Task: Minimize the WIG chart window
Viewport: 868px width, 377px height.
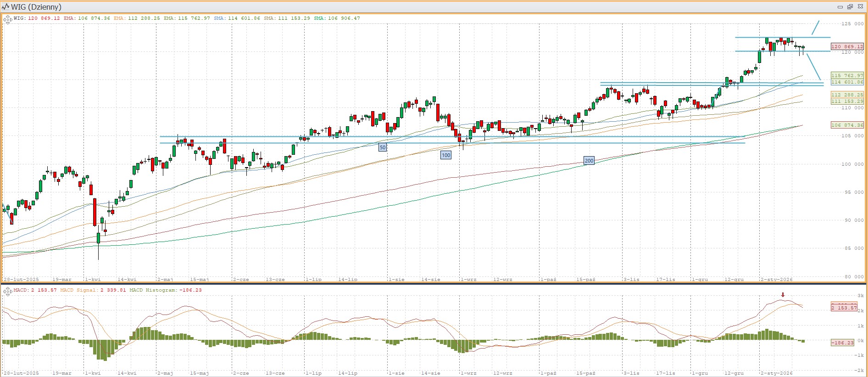Action: (x=840, y=7)
